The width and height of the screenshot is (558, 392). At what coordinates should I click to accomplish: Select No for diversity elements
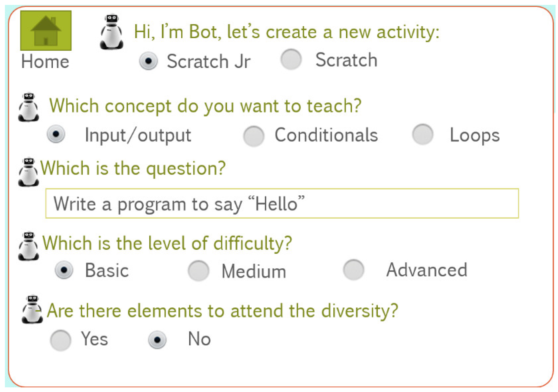(x=157, y=340)
